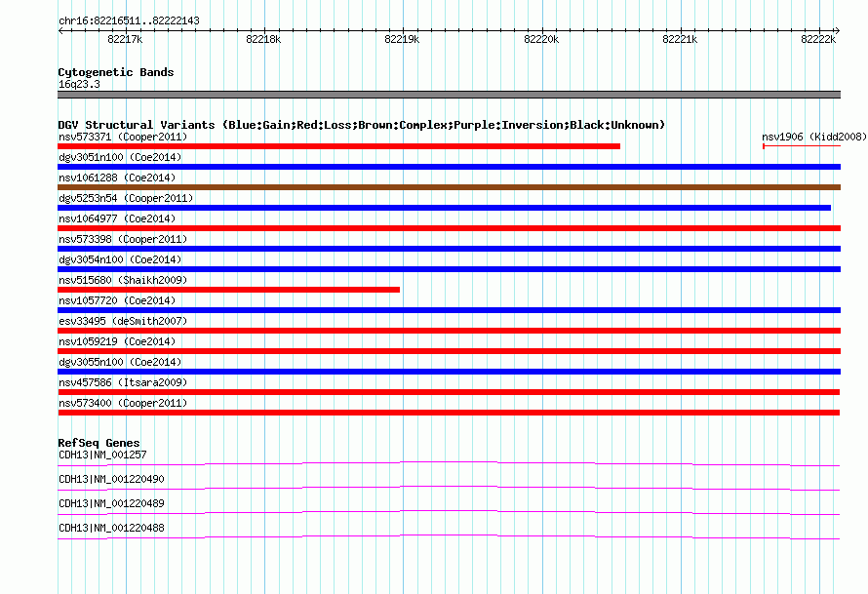Click the CDH13|NM_001257 label
The image size is (868, 594).
pos(102,455)
